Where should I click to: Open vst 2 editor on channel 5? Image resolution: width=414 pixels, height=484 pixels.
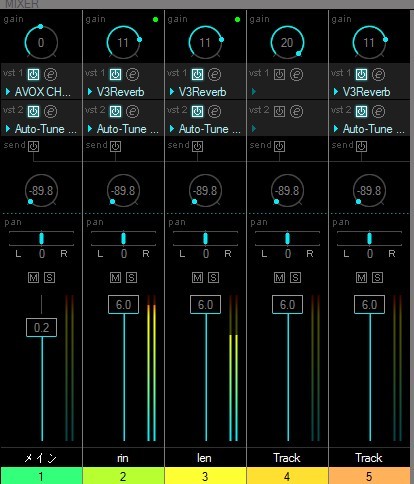[x=378, y=111]
